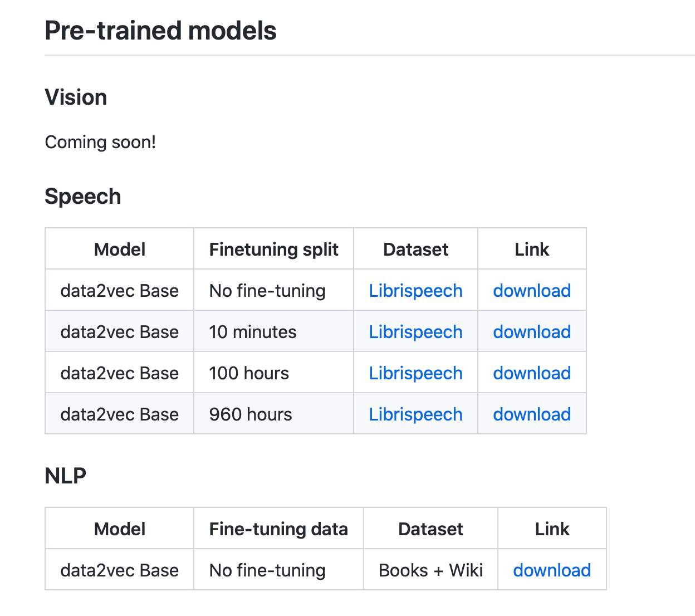Viewport: 695px width, 616px height.
Task: Click download link for 10 minutes model
Action: point(532,332)
